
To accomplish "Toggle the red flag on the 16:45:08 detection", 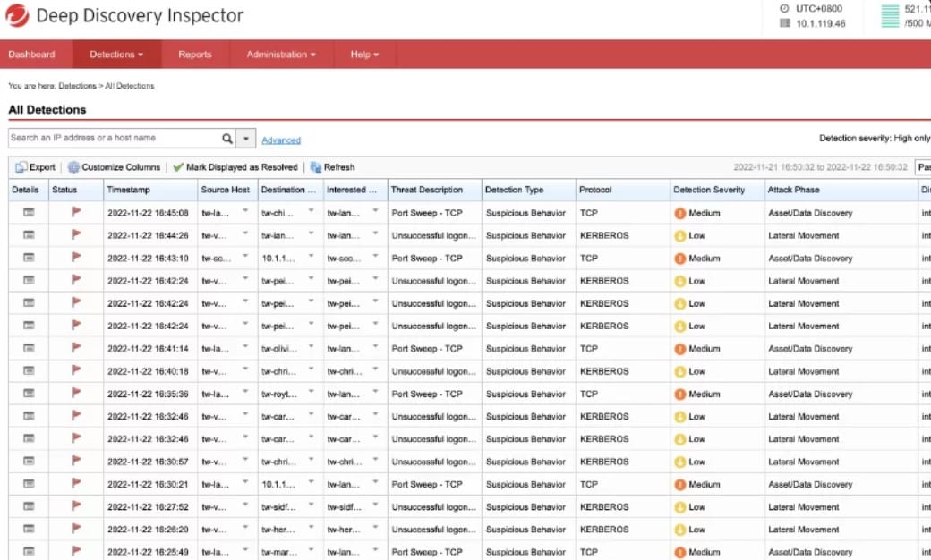I will 75,213.
